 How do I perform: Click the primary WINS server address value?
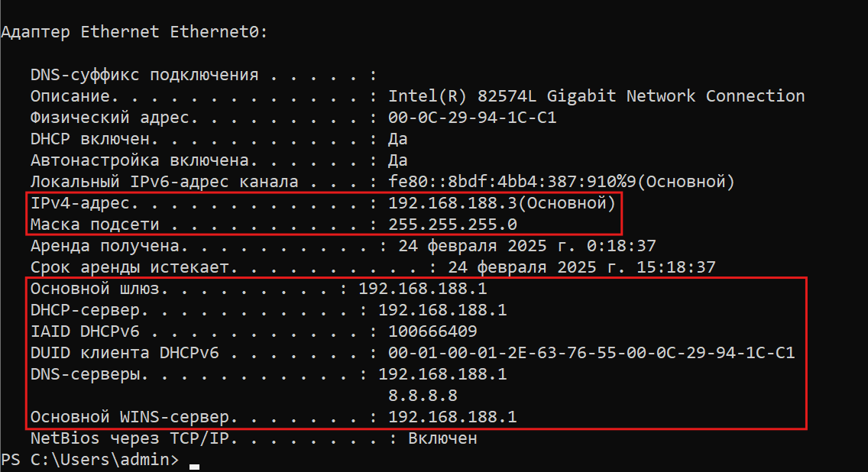452,417
